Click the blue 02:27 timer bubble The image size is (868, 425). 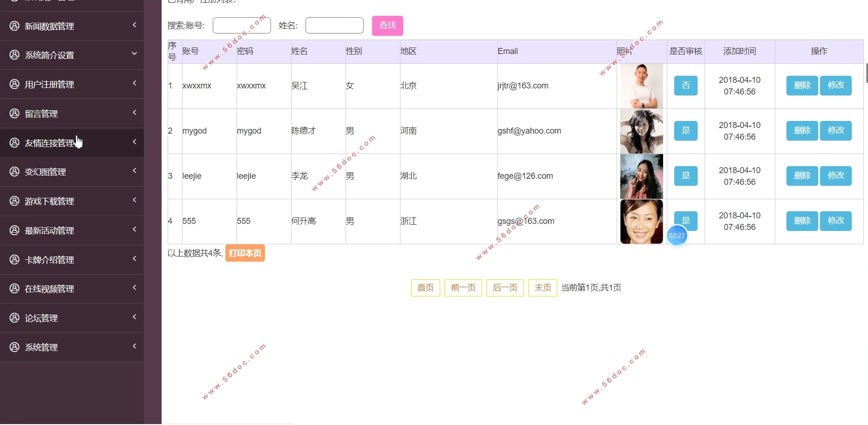click(x=677, y=236)
